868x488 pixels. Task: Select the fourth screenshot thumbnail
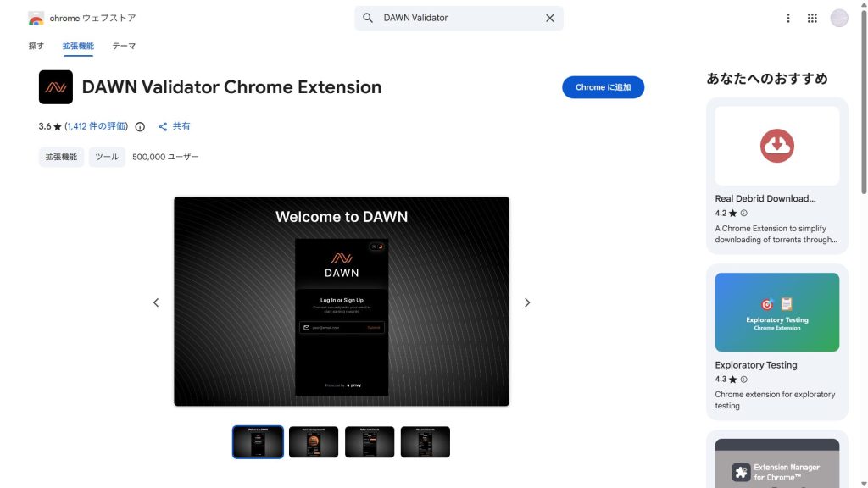426,441
